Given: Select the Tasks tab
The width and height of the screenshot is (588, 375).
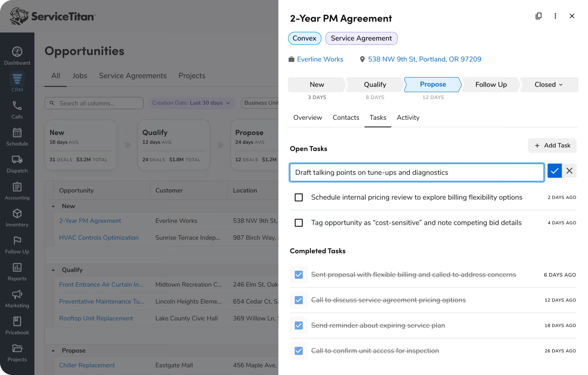Looking at the screenshot, I should click(378, 117).
